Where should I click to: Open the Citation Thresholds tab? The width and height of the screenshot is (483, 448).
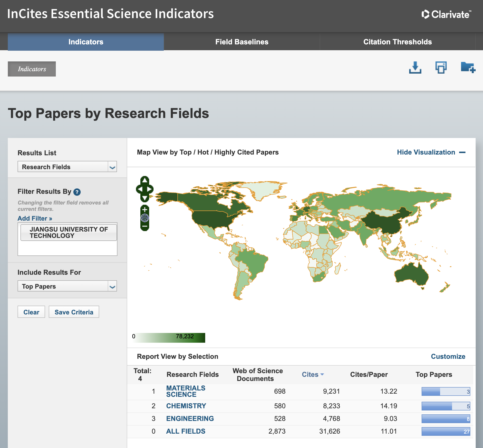tap(397, 42)
